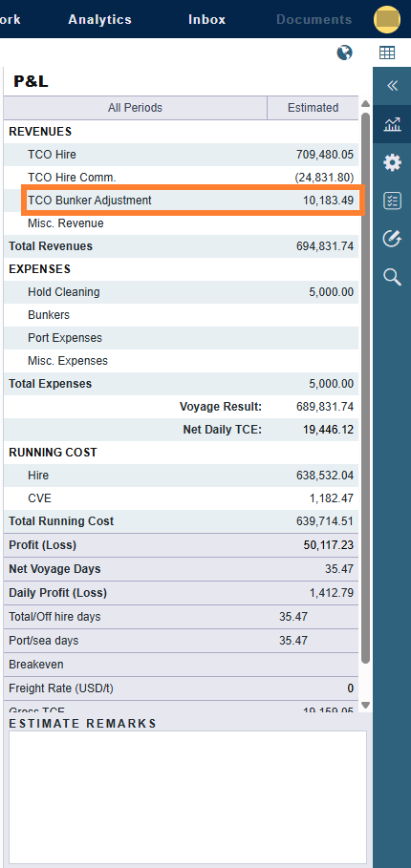Click the Profit (Loss) row label
Image resolution: width=411 pixels, height=868 pixels.
[x=42, y=544]
